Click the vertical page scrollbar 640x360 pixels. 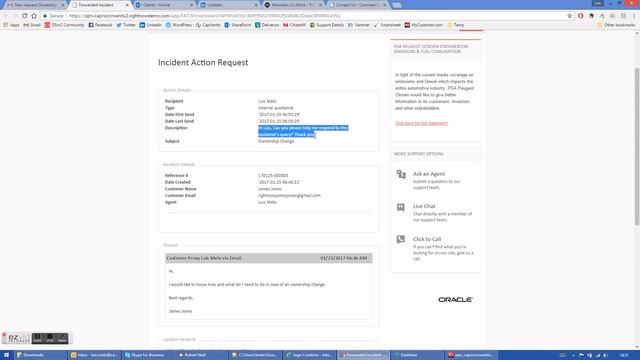(637, 147)
